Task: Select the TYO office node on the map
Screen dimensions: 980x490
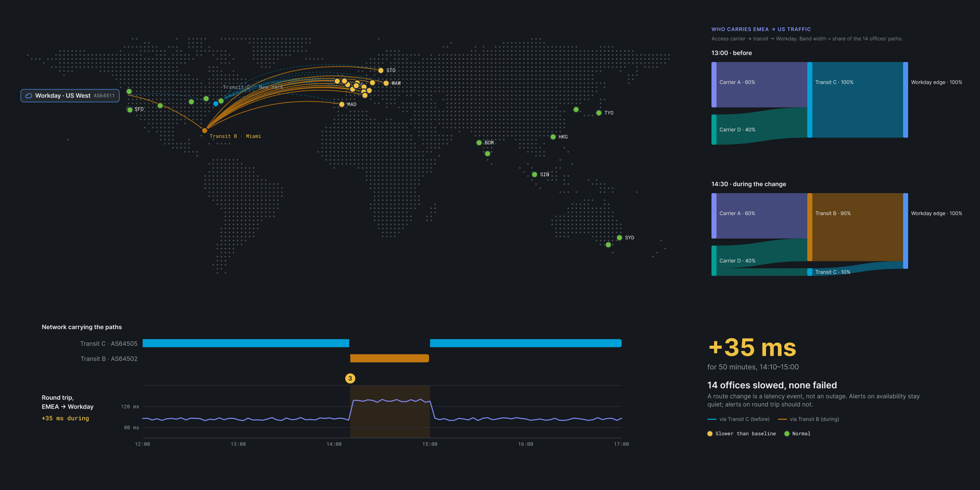Action: click(599, 113)
